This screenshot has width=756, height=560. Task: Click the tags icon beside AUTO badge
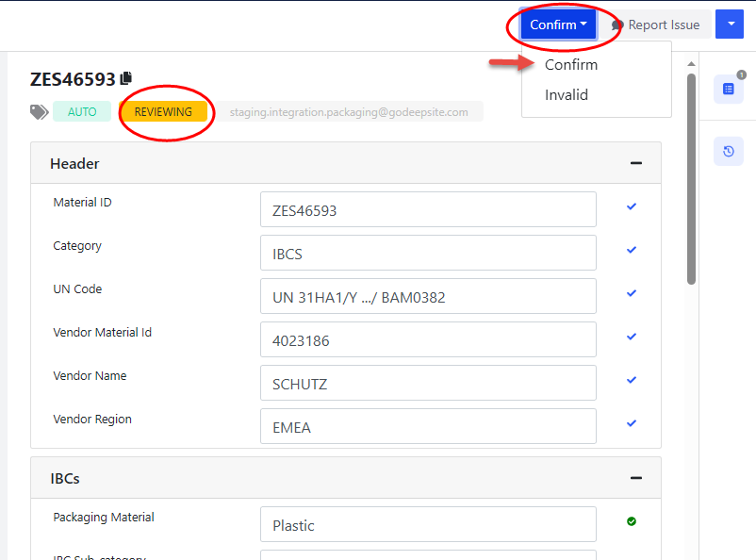[x=39, y=111]
